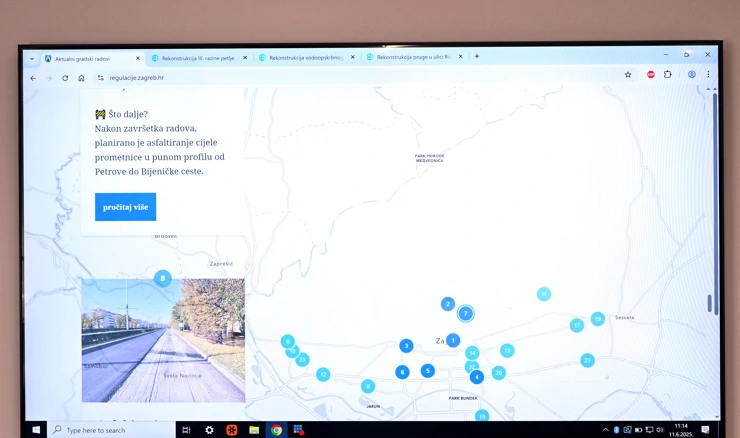The width and height of the screenshot is (740, 438).
Task: Click the Sesvete map label
Action: click(624, 318)
